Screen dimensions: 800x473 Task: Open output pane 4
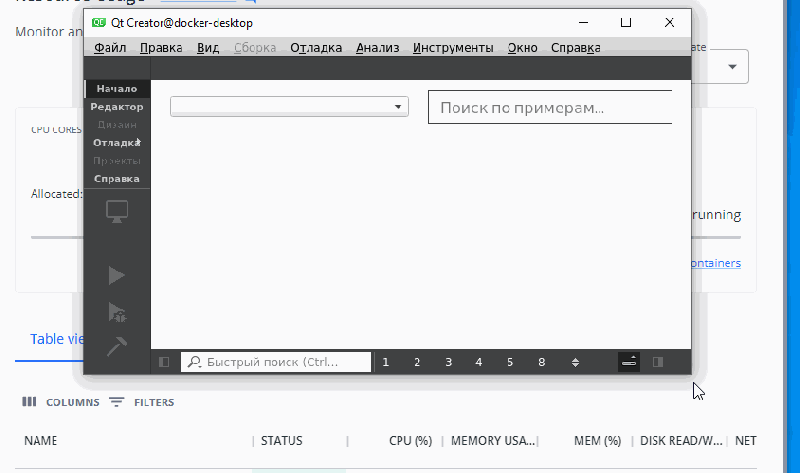pos(479,362)
